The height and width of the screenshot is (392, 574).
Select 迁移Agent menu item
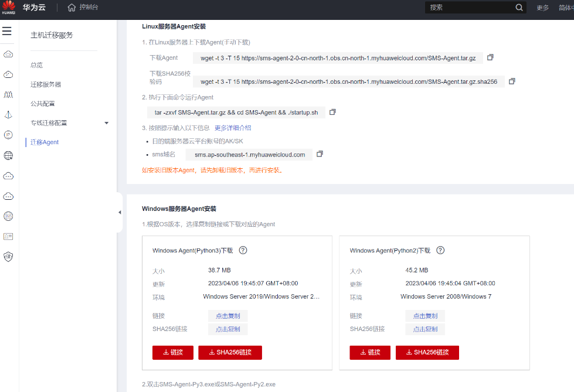(x=45, y=142)
